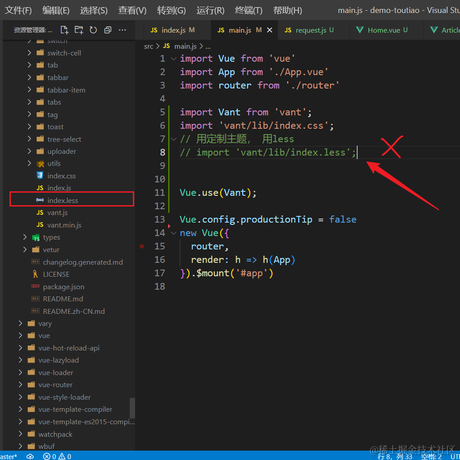Open the 转到(G) menu

[x=171, y=10]
